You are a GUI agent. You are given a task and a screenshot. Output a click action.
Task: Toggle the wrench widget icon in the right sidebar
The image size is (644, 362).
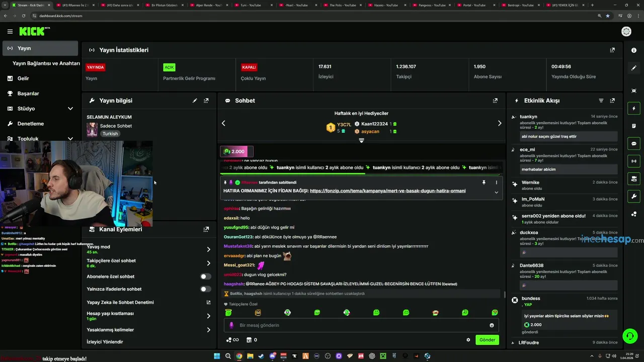click(x=634, y=196)
